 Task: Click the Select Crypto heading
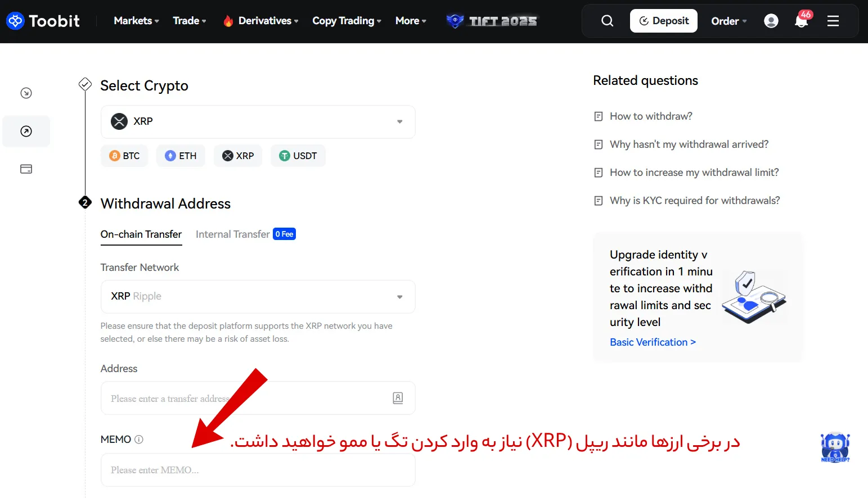coord(144,85)
